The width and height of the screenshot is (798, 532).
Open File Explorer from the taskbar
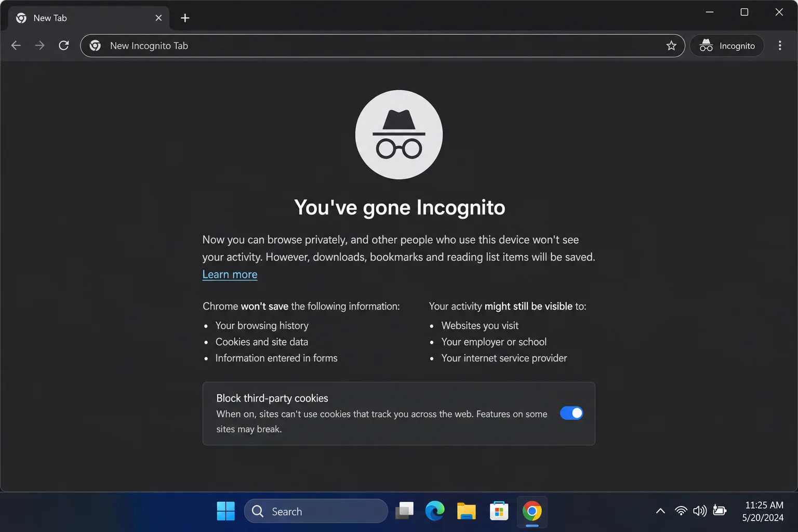[x=467, y=511]
